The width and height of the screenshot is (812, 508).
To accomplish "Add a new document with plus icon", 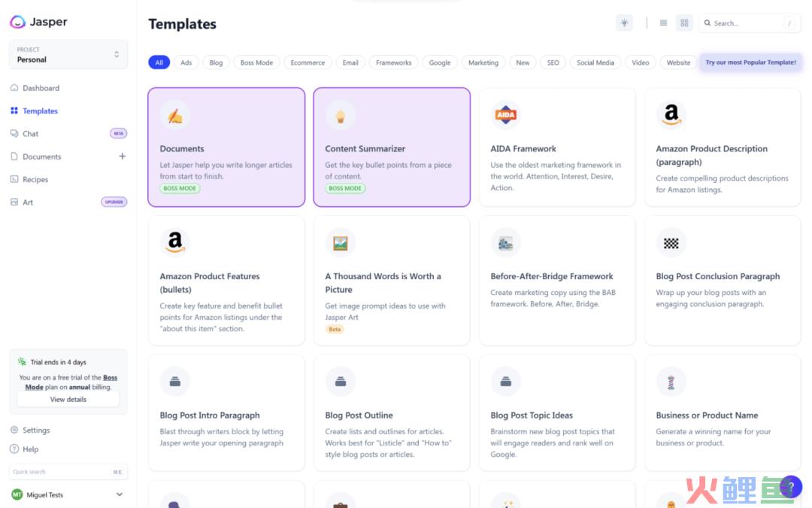I will pos(123,156).
